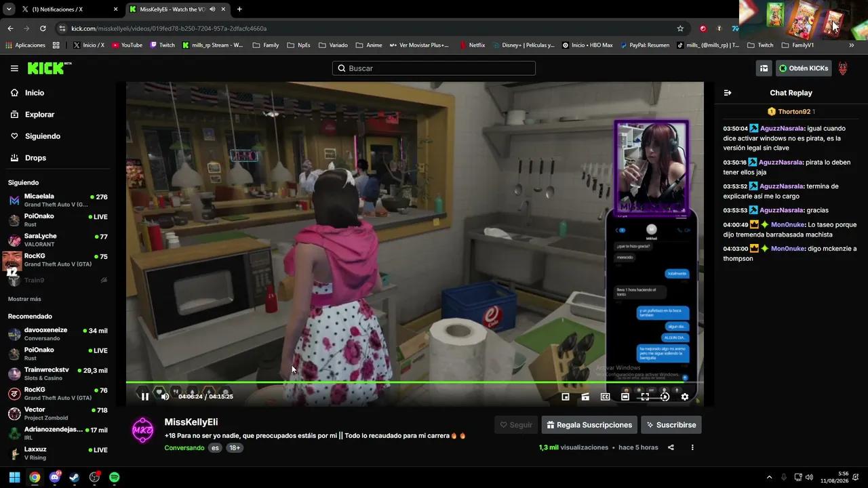
Task: Go back in browser history
Action: click(10, 28)
